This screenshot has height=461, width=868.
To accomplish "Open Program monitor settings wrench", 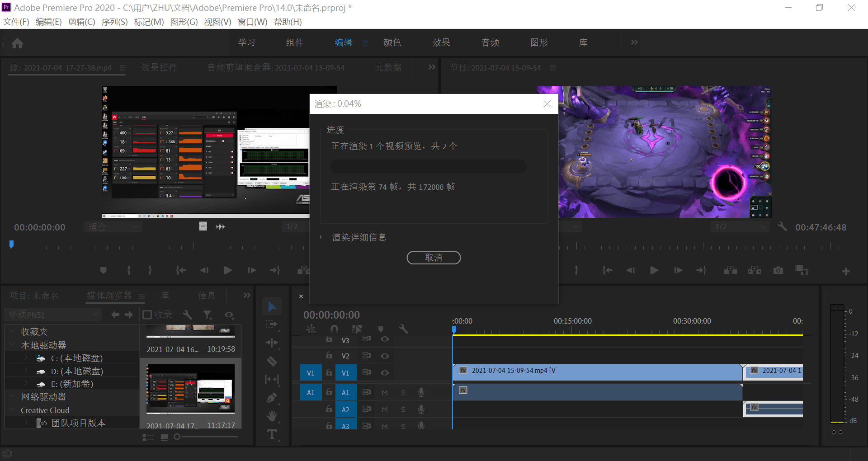I will pyautogui.click(x=782, y=226).
